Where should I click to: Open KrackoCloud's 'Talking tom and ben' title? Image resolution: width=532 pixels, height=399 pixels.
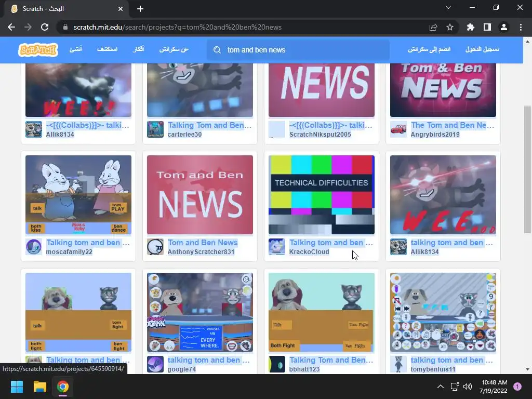click(x=331, y=243)
